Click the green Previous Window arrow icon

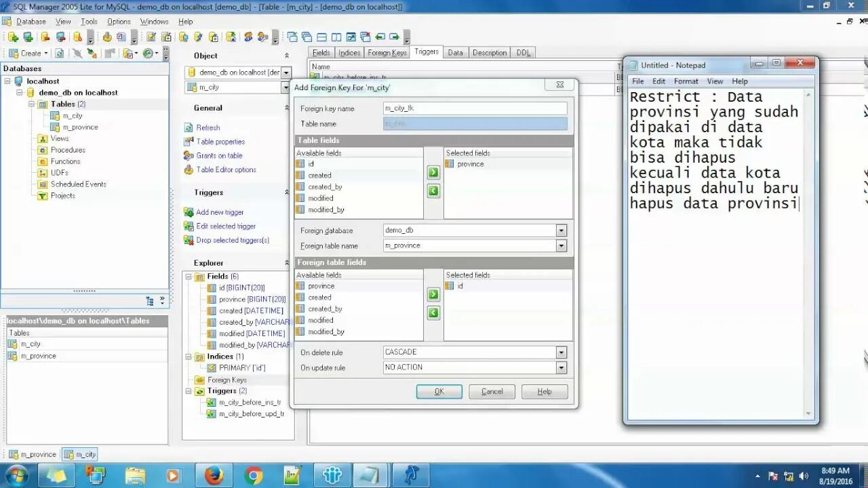coord(380,37)
